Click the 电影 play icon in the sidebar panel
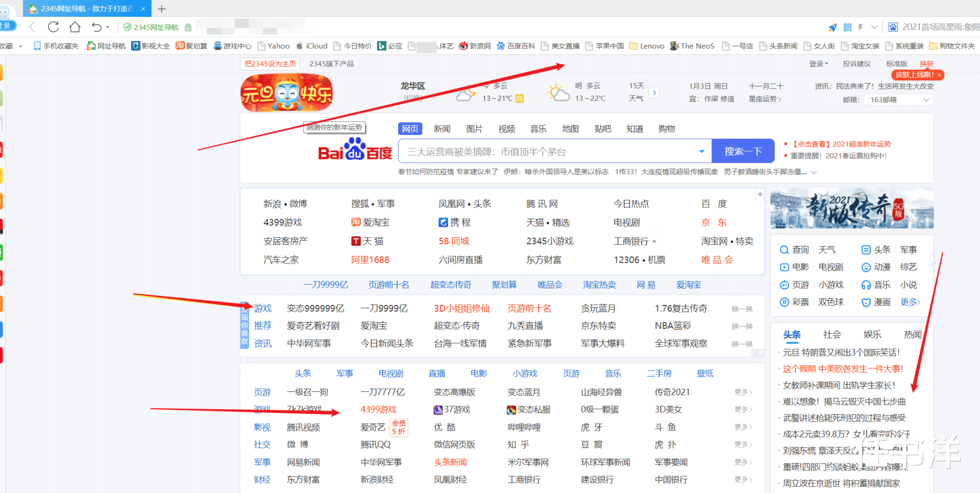980x493 pixels. coord(785,267)
